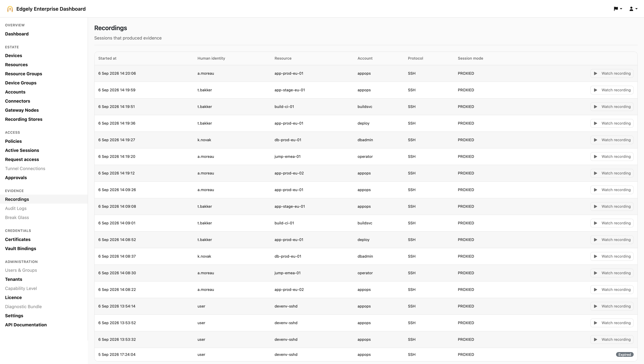
Task: Watch recording for 14:20:06 a.moreau session
Action: [612, 73]
